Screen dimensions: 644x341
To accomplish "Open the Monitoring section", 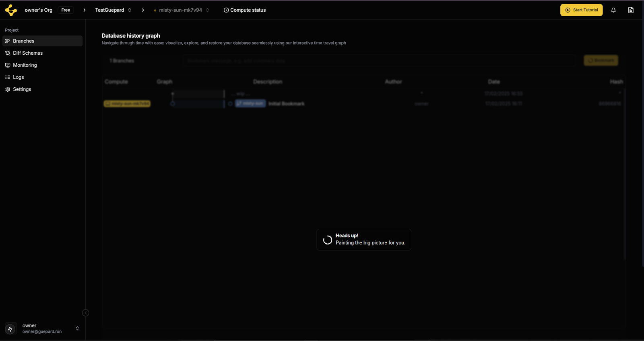I will pos(25,65).
